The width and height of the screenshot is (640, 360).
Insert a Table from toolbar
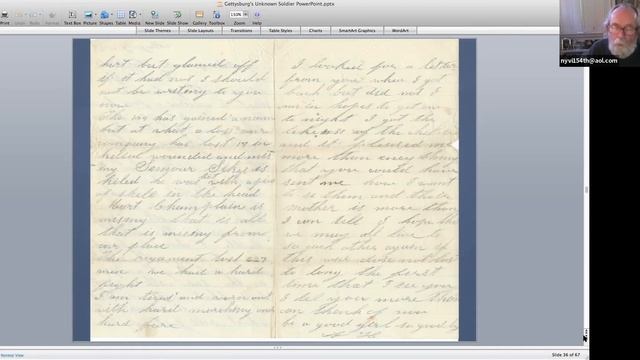(x=121, y=15)
